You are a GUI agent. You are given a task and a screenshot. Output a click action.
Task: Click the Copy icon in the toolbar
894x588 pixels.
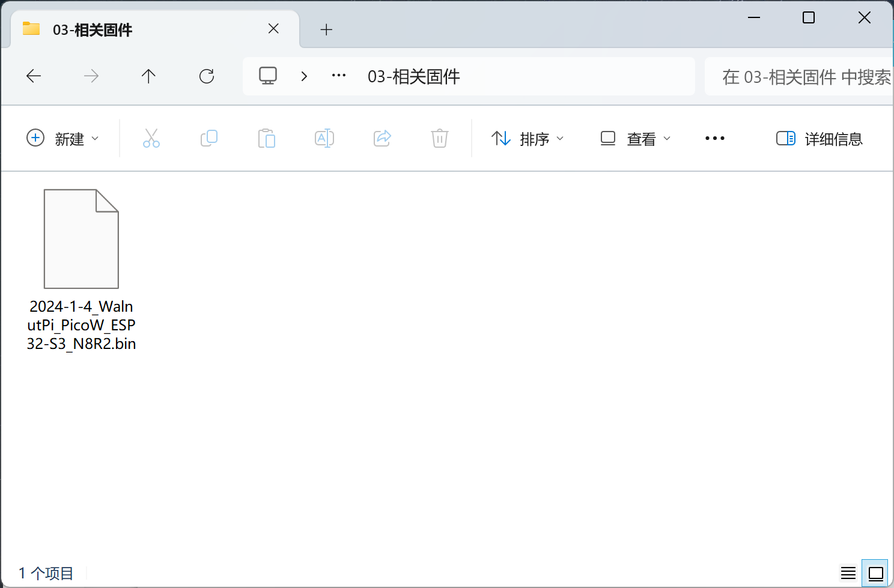click(x=208, y=138)
